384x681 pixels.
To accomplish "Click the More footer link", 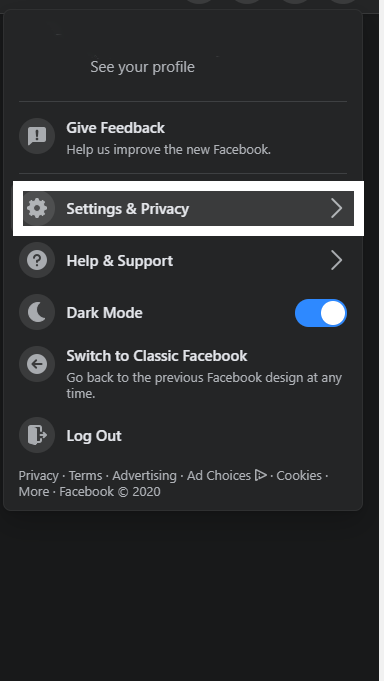I will pyautogui.click(x=34, y=492).
